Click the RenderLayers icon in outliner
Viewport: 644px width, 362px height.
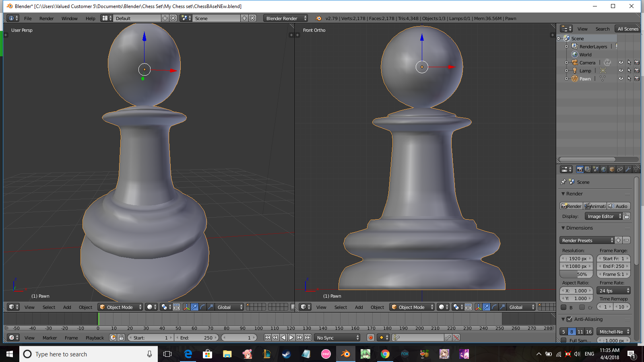tap(575, 46)
